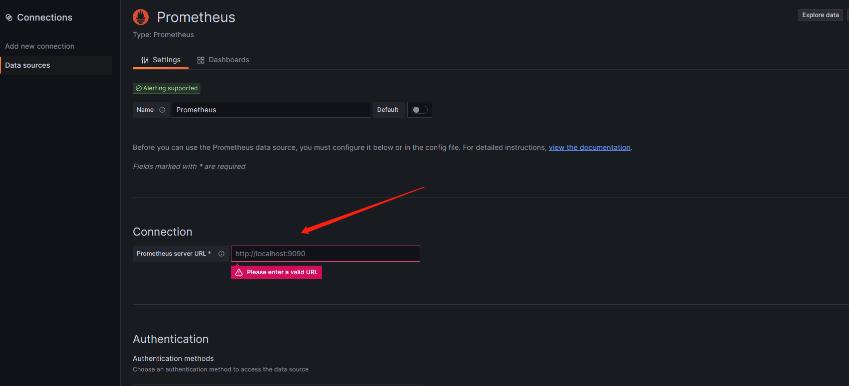
Task: Open Add new connection in sidebar
Action: tap(40, 47)
